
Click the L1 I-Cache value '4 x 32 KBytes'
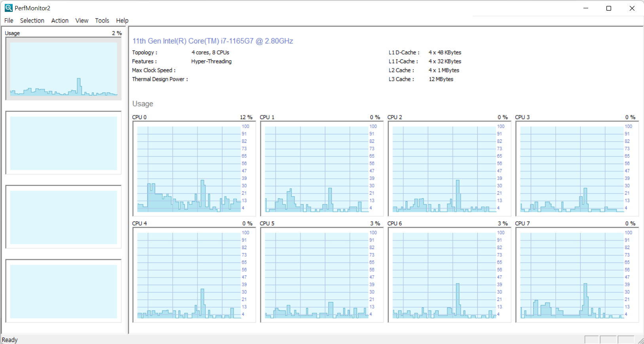click(445, 61)
